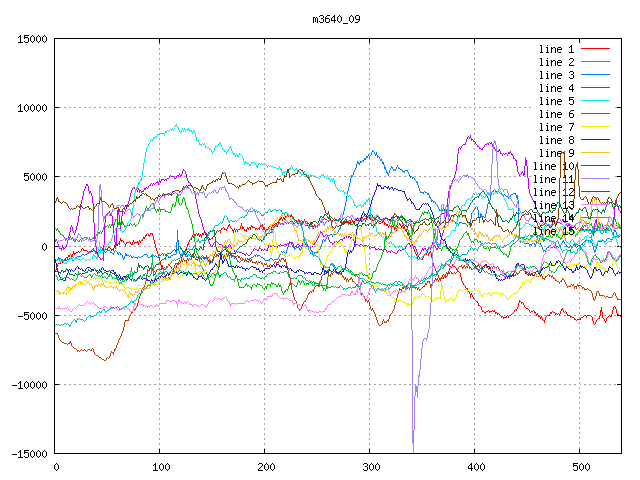Click the y-axis label 10000
The width and height of the screenshot is (640, 480).
(32, 108)
